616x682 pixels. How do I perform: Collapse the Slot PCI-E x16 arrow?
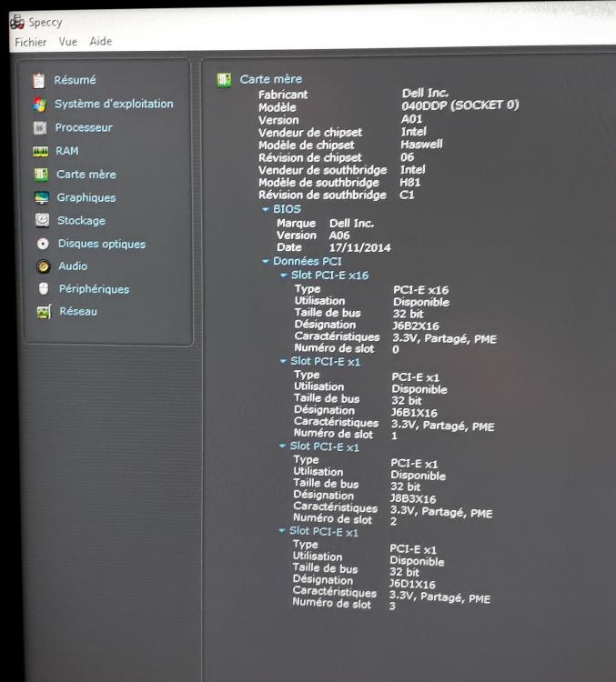point(283,275)
